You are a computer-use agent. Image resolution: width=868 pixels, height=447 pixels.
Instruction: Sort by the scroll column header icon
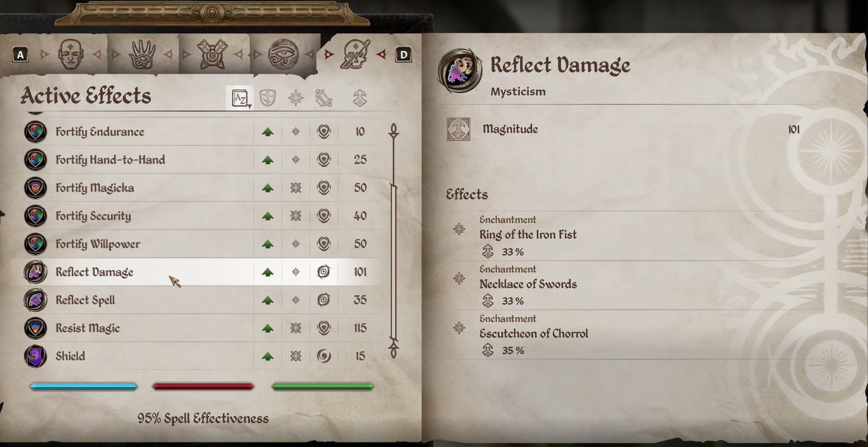[x=323, y=99]
